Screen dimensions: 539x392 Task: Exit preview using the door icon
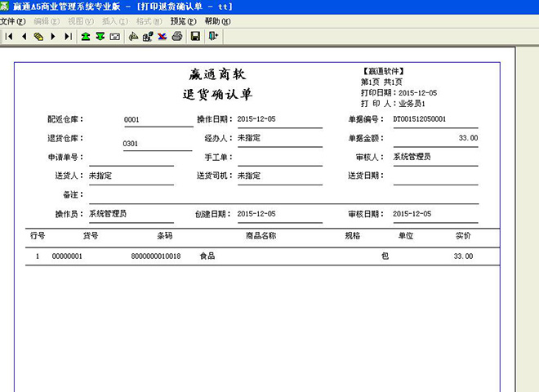tap(213, 37)
